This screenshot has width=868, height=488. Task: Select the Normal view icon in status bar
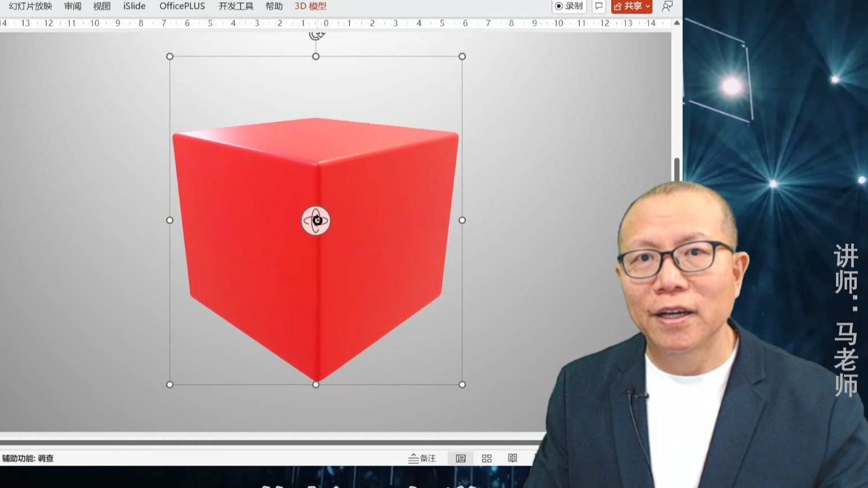(x=460, y=458)
